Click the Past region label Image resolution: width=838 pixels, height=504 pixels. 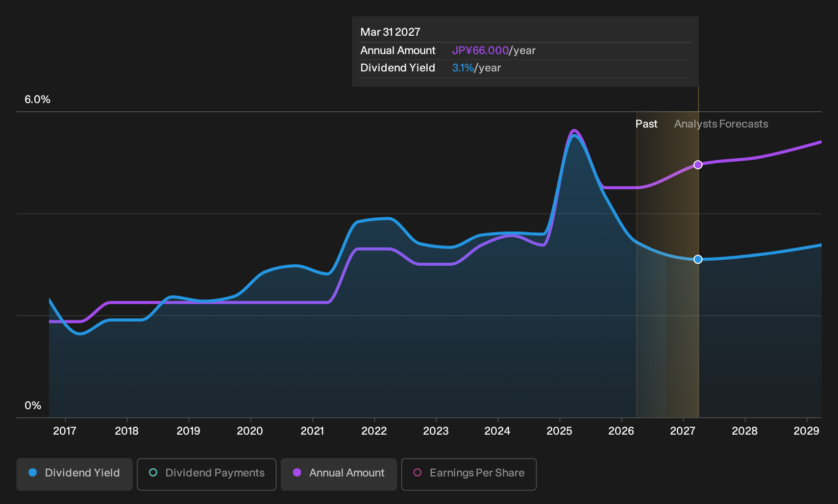pos(646,124)
